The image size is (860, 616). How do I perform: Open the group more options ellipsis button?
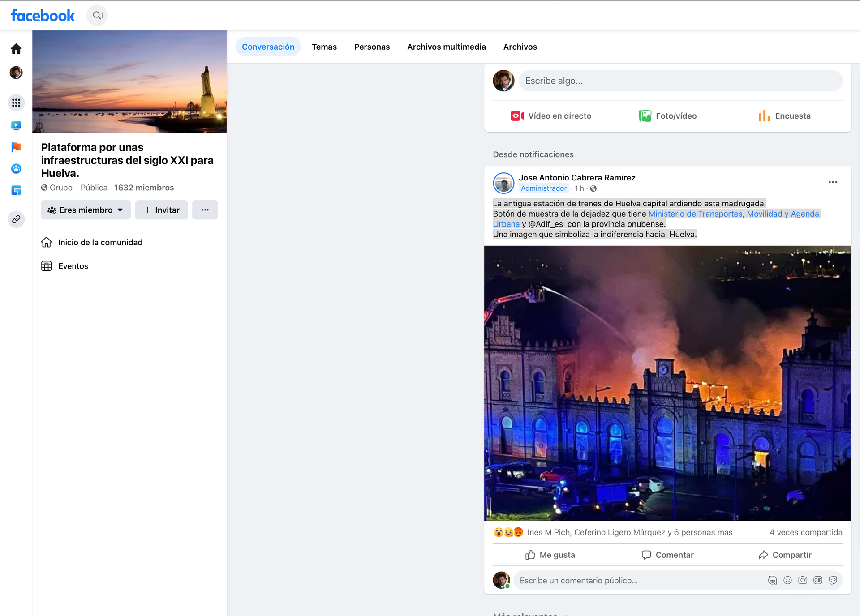click(205, 210)
